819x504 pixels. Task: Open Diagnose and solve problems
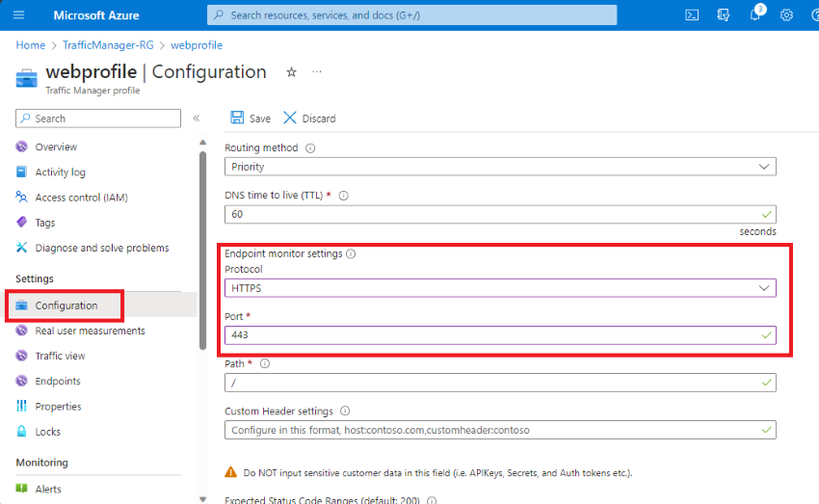(x=102, y=248)
